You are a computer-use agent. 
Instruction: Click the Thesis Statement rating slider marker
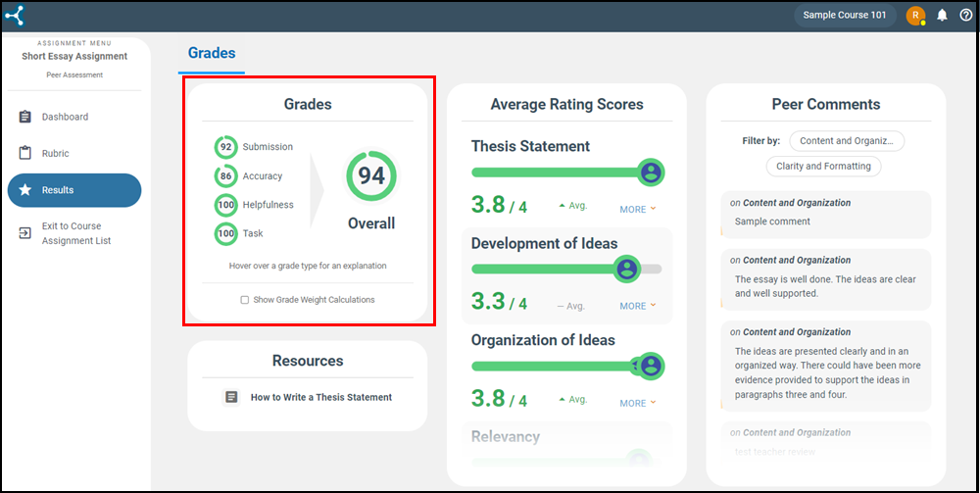(650, 173)
